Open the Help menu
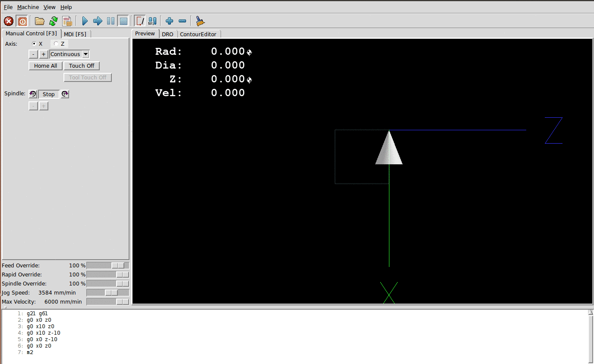Viewport: 594px width, 364px height. pyautogui.click(x=66, y=7)
